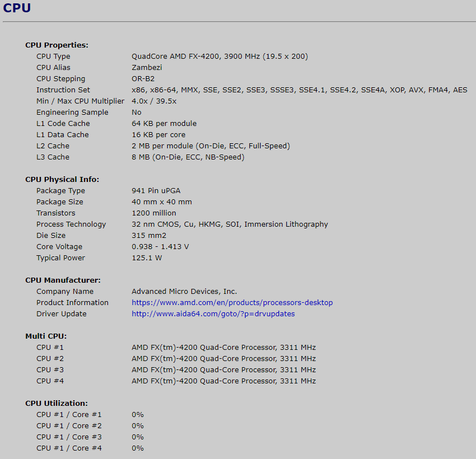
Task: Click the 32 nm CMOS process value
Action: tap(230, 224)
